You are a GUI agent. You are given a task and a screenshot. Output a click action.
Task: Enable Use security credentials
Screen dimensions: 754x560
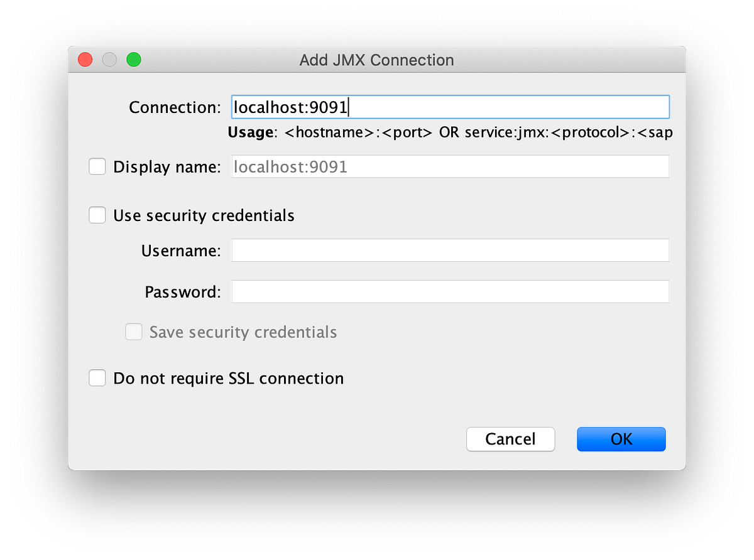click(x=97, y=215)
